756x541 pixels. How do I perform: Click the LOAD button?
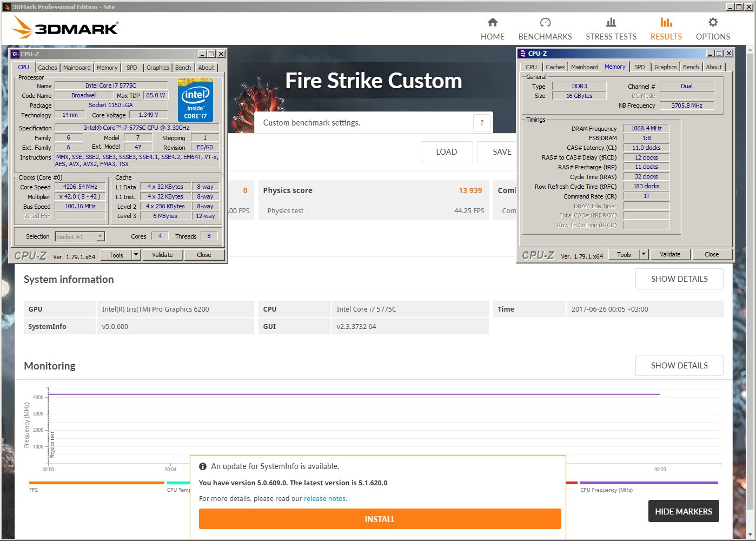pos(447,152)
